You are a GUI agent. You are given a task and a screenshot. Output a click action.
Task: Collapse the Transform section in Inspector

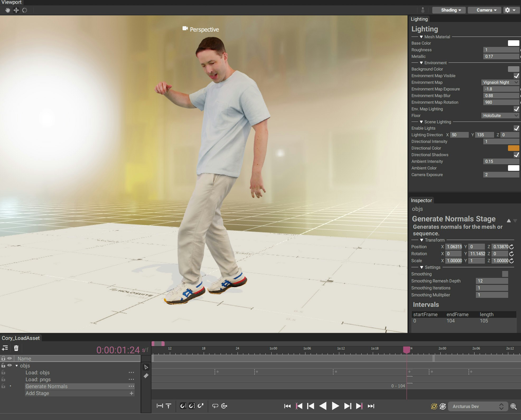click(421, 240)
